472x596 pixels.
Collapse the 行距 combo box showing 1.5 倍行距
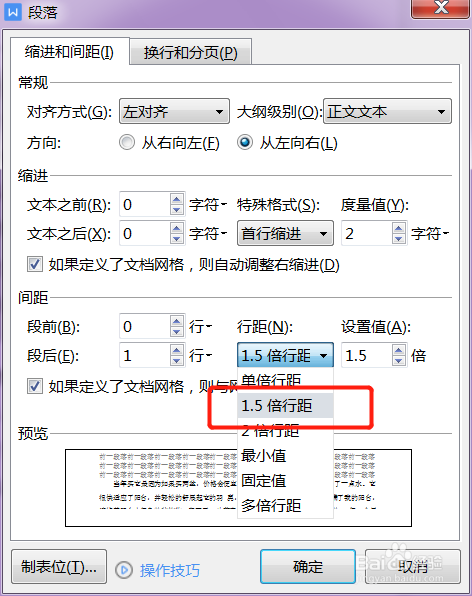pyautogui.click(x=285, y=355)
